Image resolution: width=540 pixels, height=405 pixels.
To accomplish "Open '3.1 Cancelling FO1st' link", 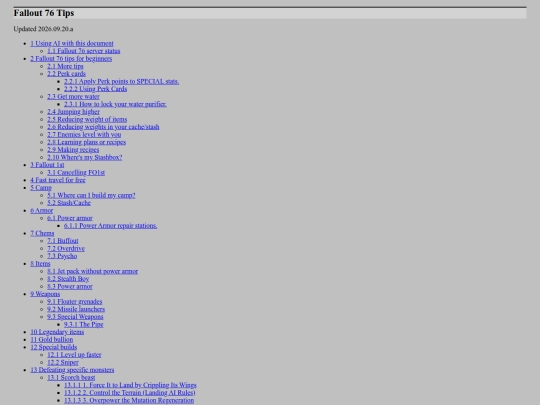I will tap(76, 172).
